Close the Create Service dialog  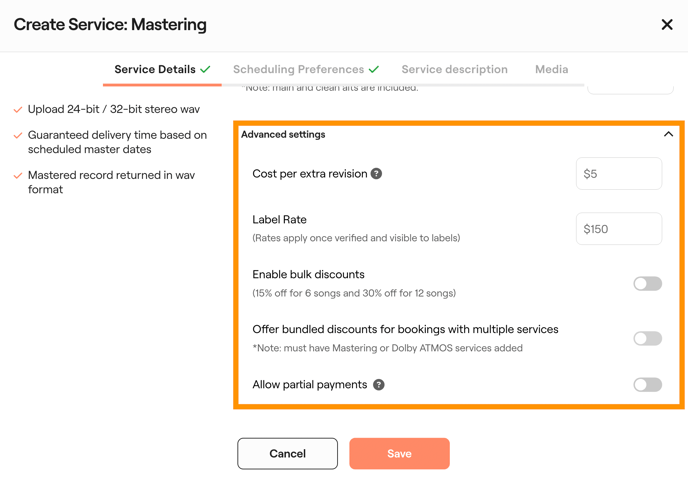click(x=667, y=25)
